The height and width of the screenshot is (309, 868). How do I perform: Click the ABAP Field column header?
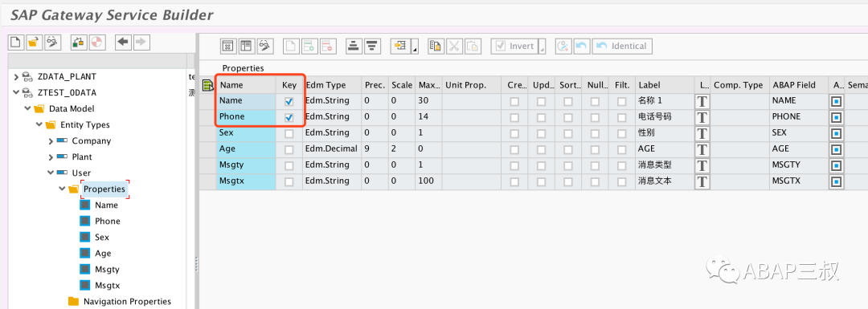click(798, 85)
